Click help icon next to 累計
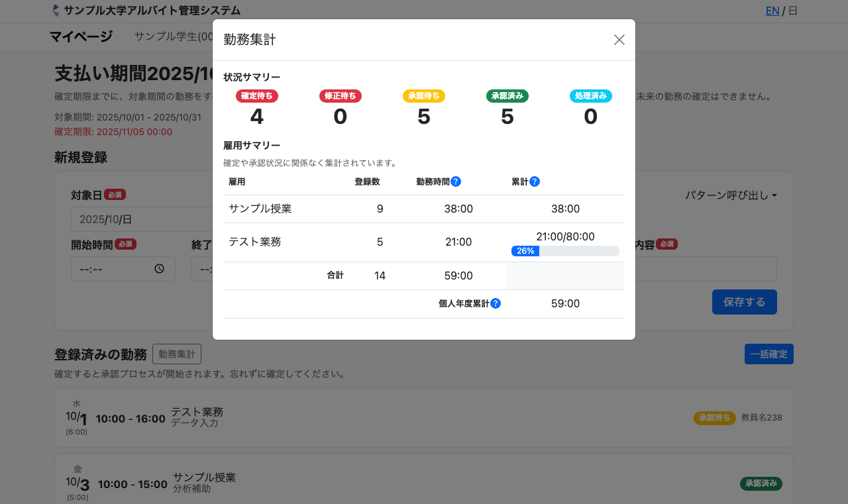This screenshot has width=848, height=504. tap(535, 181)
